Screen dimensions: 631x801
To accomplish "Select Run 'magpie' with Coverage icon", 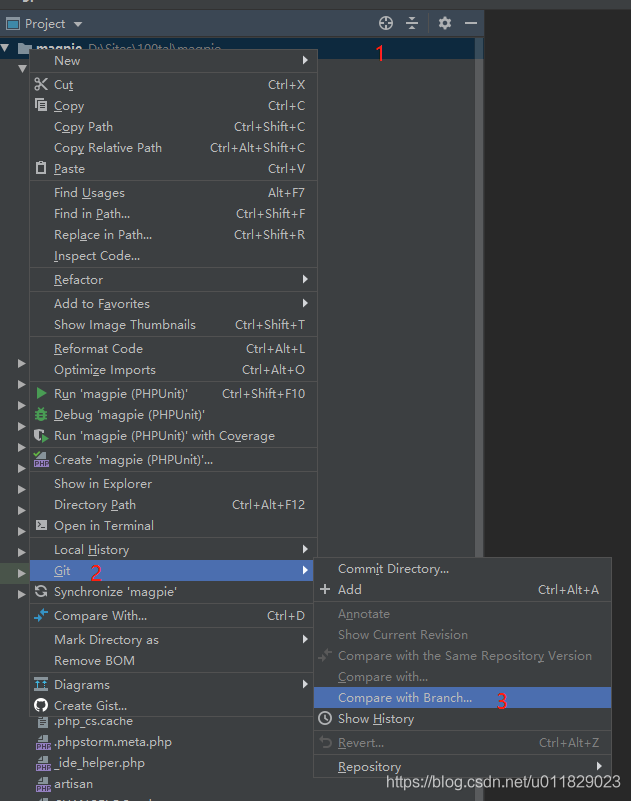I will (41, 435).
